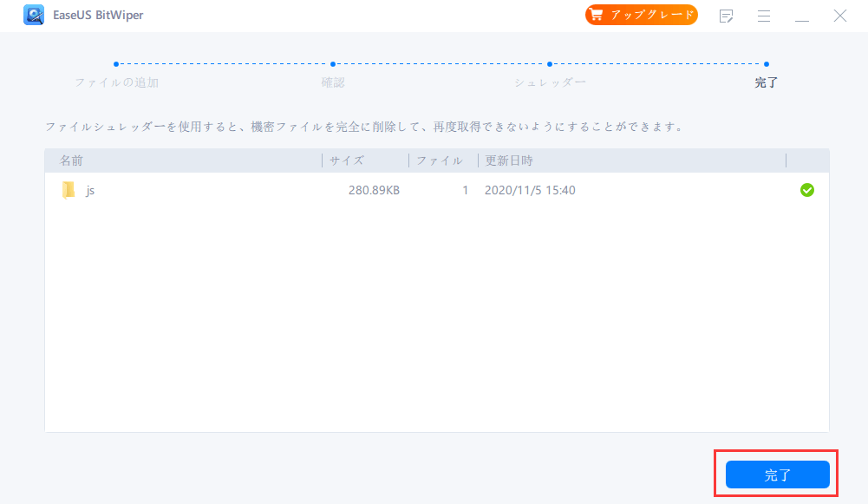The width and height of the screenshot is (868, 504).
Task: Sort by the 更新日時 column header
Action: click(509, 160)
